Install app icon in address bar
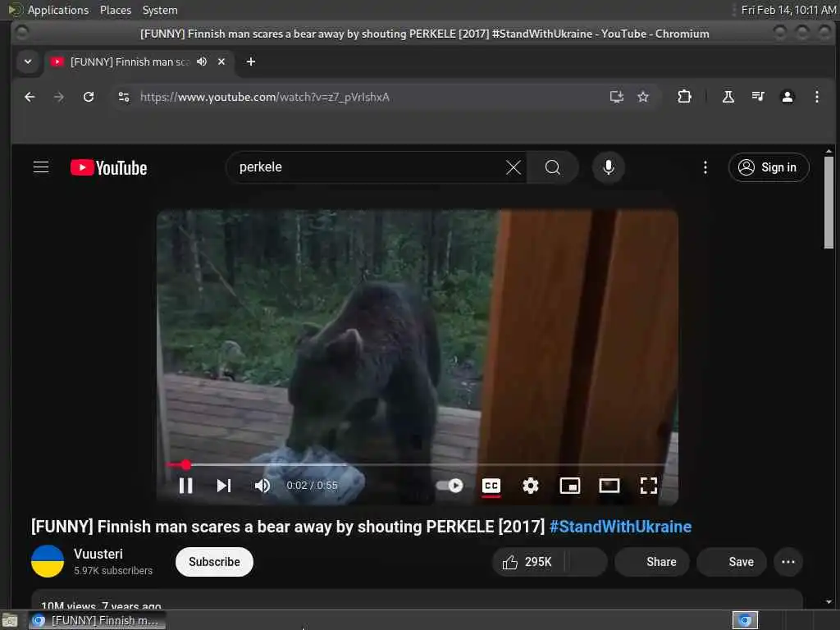840x630 pixels. (617, 97)
